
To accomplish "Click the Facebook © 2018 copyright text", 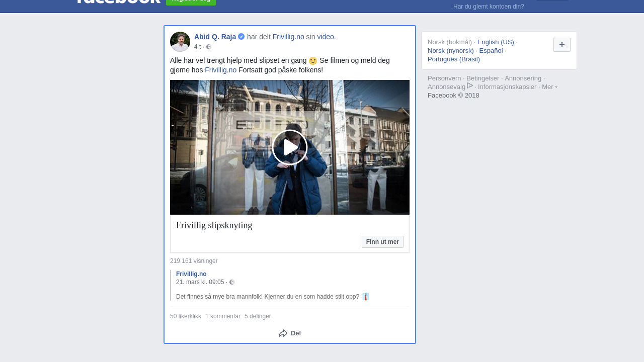I will click(x=453, y=95).
